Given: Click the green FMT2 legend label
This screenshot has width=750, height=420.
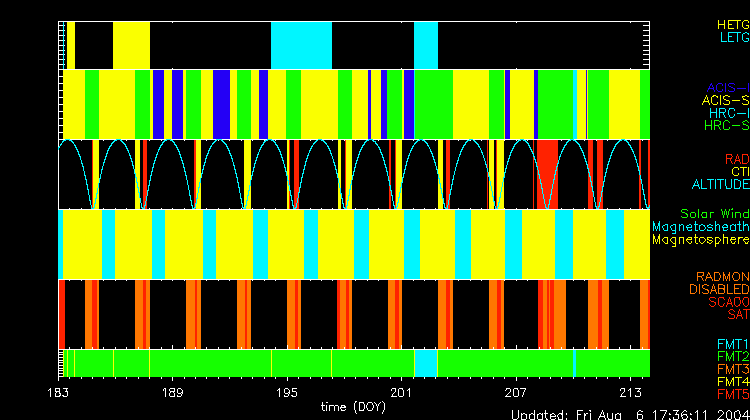Looking at the screenshot, I should click(x=731, y=356).
